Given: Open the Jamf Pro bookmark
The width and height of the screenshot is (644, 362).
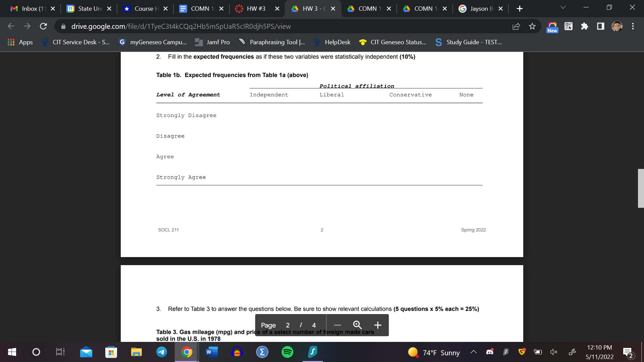Looking at the screenshot, I should (x=212, y=42).
